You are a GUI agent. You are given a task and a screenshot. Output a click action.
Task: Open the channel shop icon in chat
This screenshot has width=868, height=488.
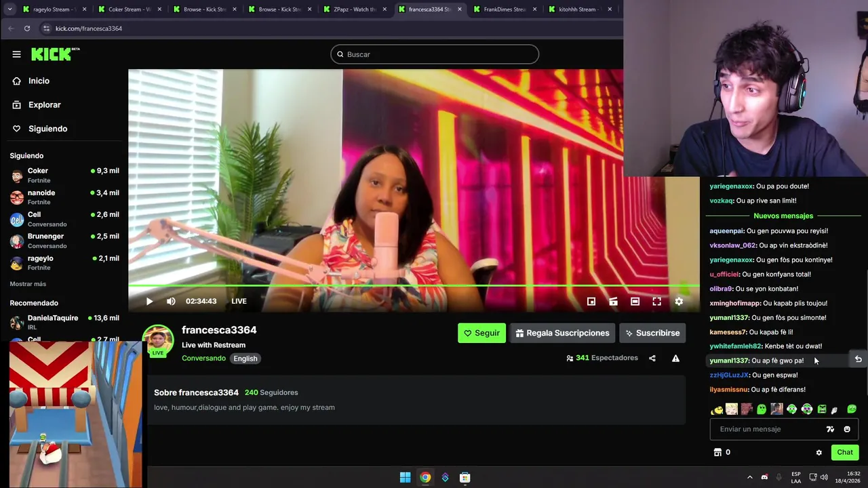[x=717, y=453]
